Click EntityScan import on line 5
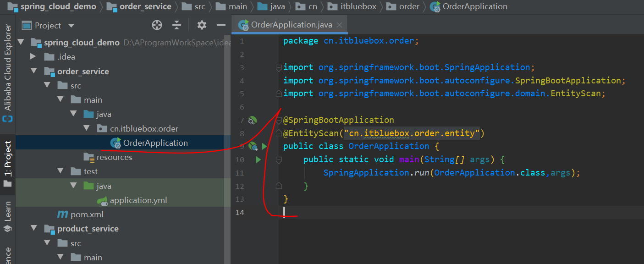Screen dimensions: 644x264 pos(445,93)
